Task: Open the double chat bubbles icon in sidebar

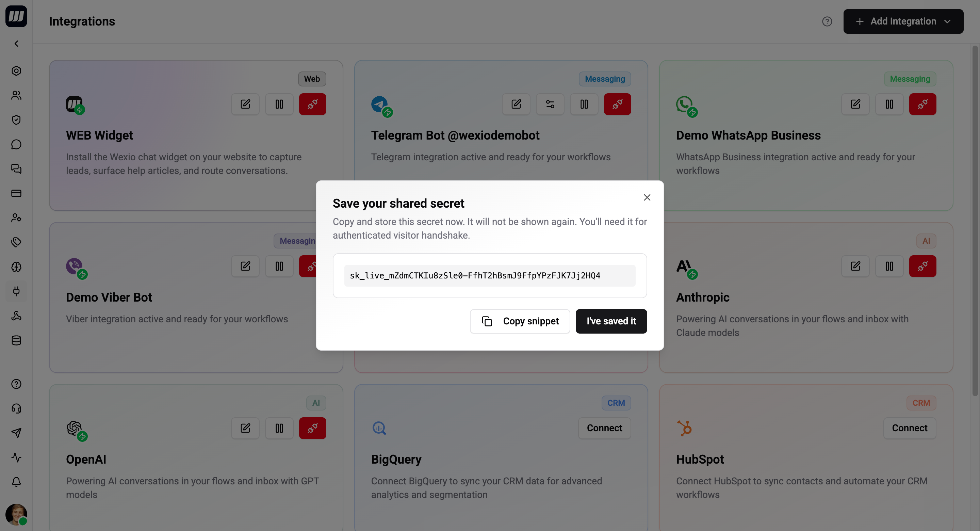Action: [16, 168]
